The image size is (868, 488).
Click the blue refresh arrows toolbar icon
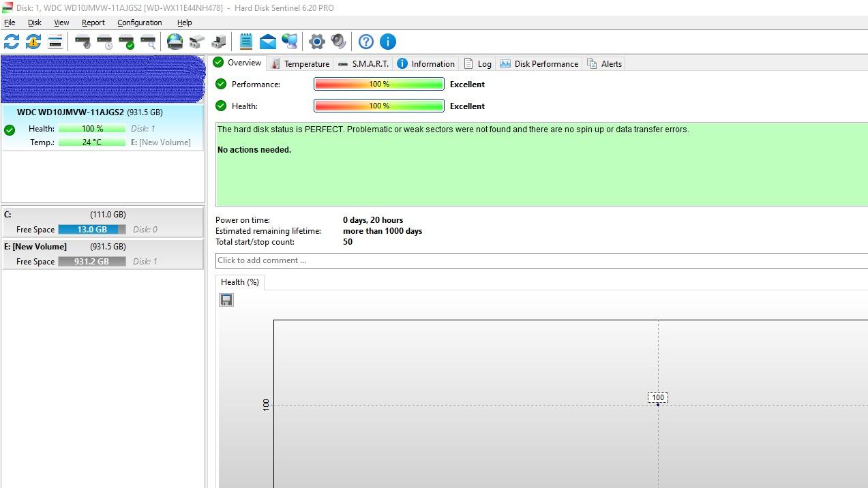click(x=12, y=42)
